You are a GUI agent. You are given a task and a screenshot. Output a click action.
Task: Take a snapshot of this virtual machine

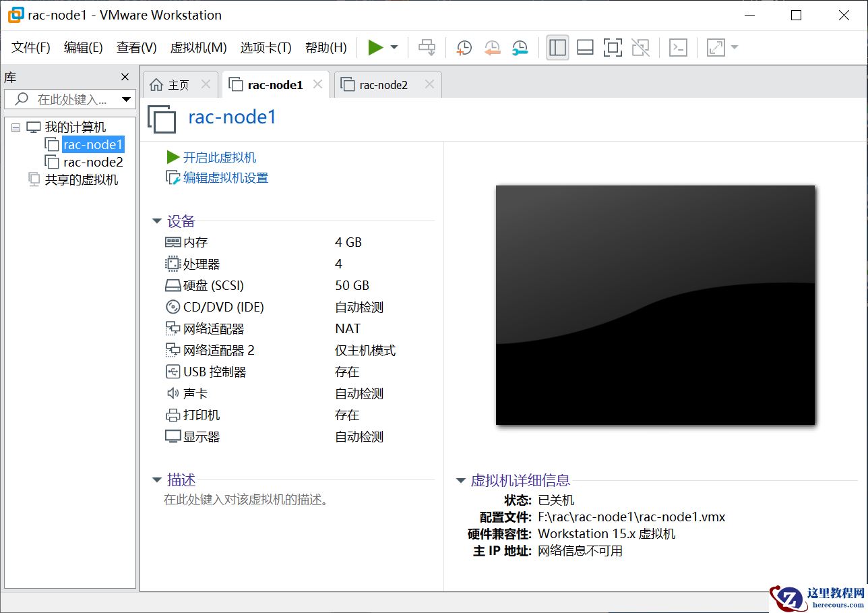[463, 47]
